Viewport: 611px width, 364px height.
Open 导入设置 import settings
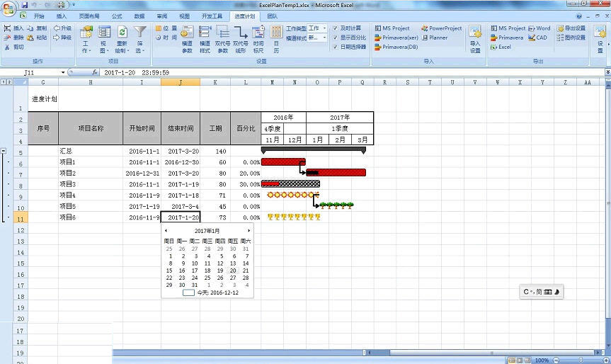coord(475,40)
